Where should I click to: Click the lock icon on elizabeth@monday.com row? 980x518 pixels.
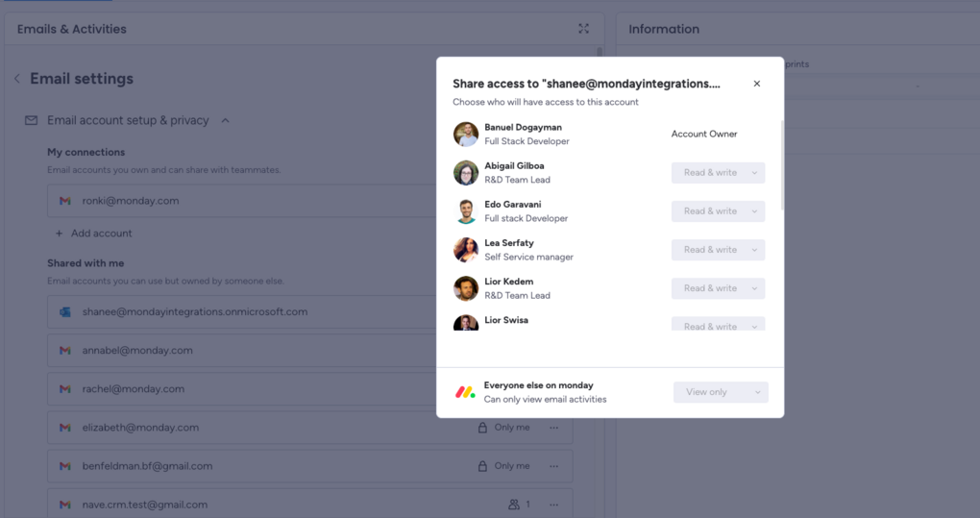click(x=482, y=428)
